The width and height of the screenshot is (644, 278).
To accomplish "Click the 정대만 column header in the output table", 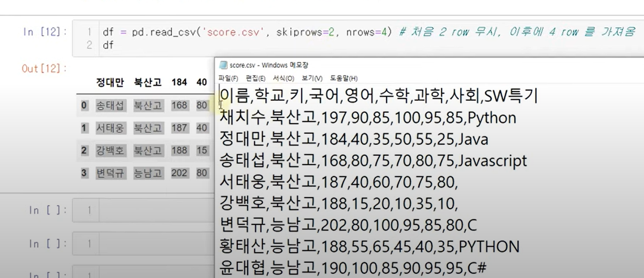I will [x=110, y=82].
